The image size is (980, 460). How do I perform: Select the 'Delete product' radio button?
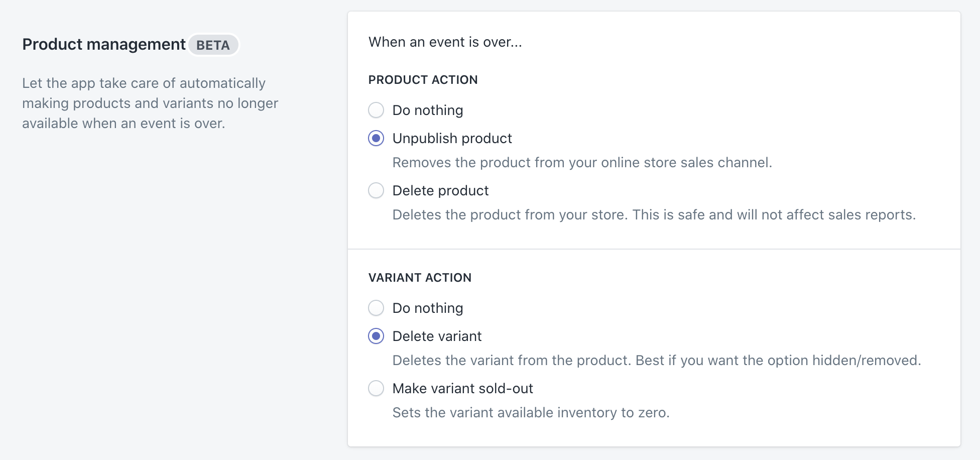coord(376,190)
